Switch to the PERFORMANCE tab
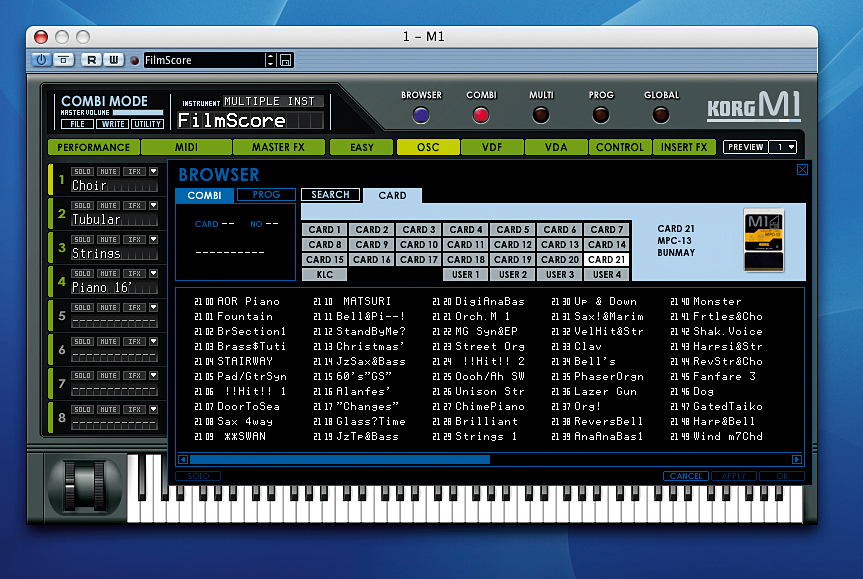 pos(94,148)
